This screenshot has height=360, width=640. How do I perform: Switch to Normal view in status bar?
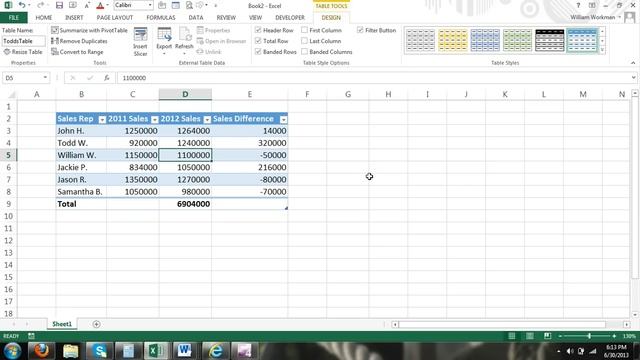(x=511, y=336)
